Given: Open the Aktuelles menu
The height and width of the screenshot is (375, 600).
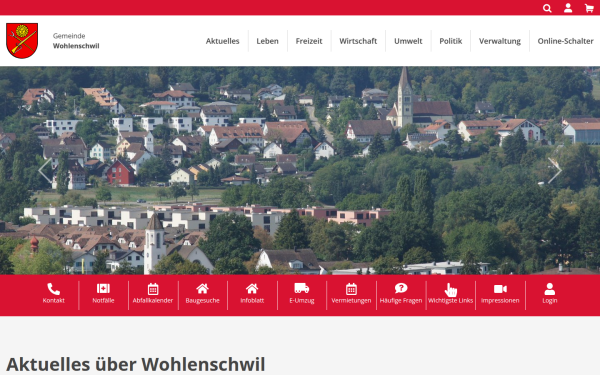Looking at the screenshot, I should pos(222,41).
